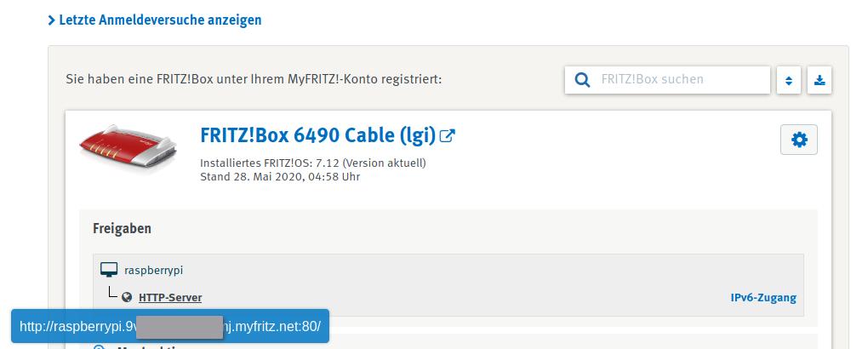Click the Stand 28. Mai 2020 timestamp
868x349 pixels.
pos(279,176)
